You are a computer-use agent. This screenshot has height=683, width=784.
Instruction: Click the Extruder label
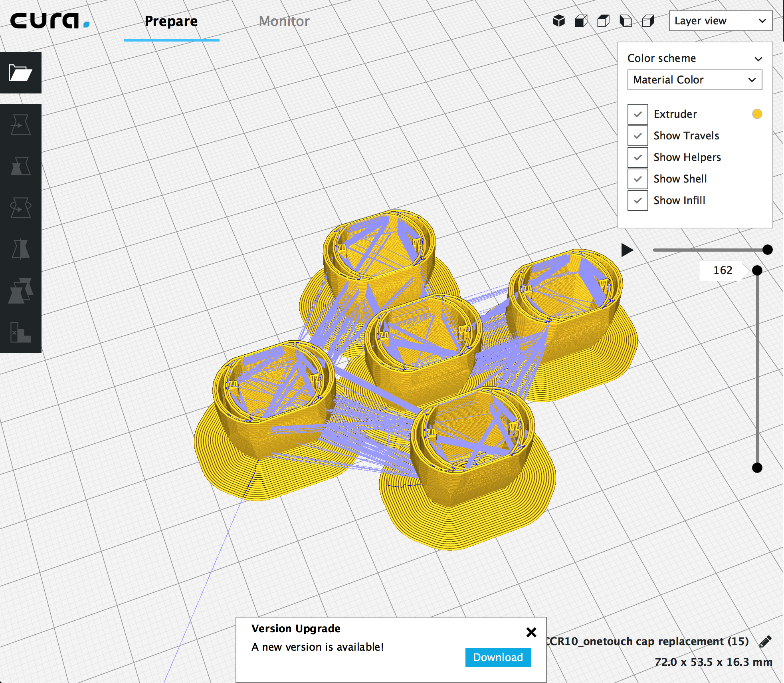pyautogui.click(x=675, y=114)
